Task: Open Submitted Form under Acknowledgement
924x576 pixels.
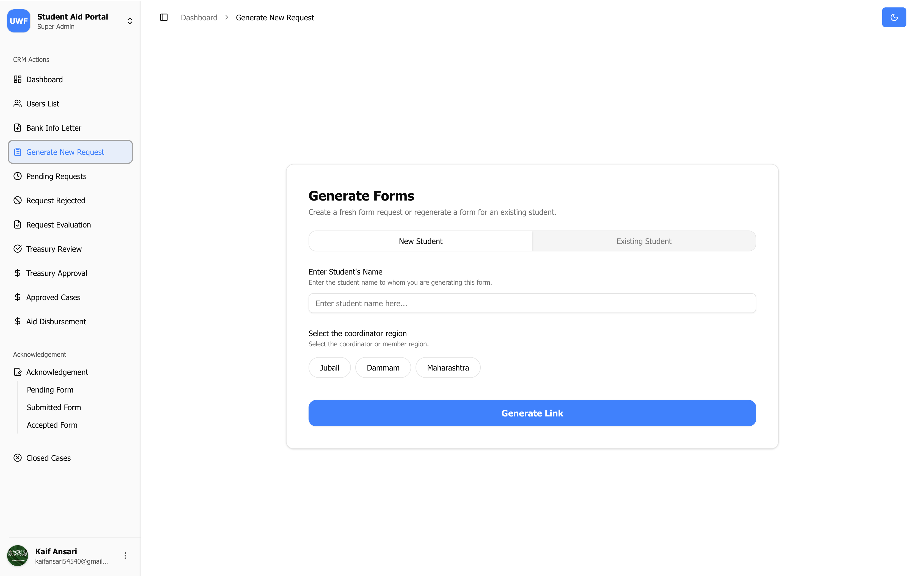Action: click(x=54, y=407)
